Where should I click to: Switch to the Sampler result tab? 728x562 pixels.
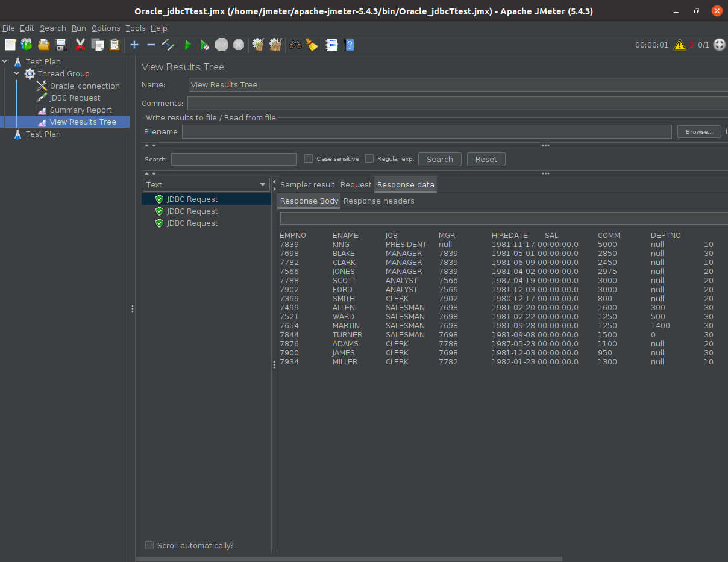[x=307, y=184]
